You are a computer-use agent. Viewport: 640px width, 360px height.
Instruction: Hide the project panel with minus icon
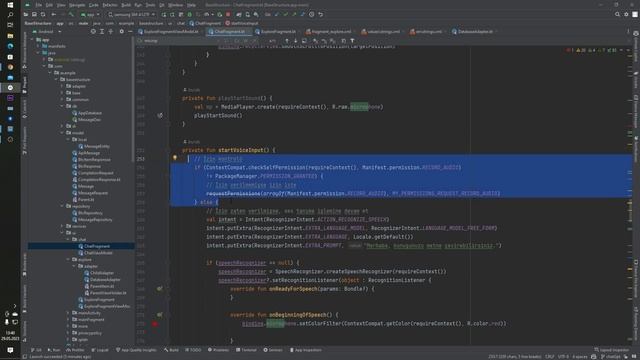[130, 31]
